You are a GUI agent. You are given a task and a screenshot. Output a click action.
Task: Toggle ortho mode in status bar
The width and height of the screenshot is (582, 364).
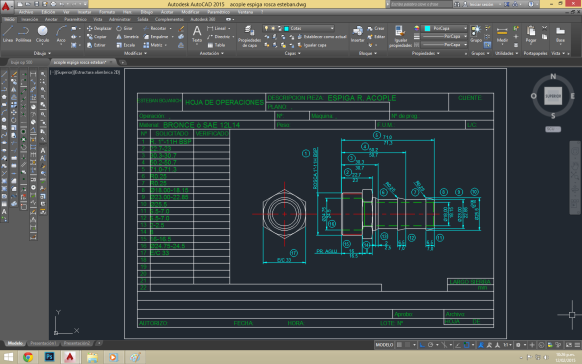click(422, 345)
